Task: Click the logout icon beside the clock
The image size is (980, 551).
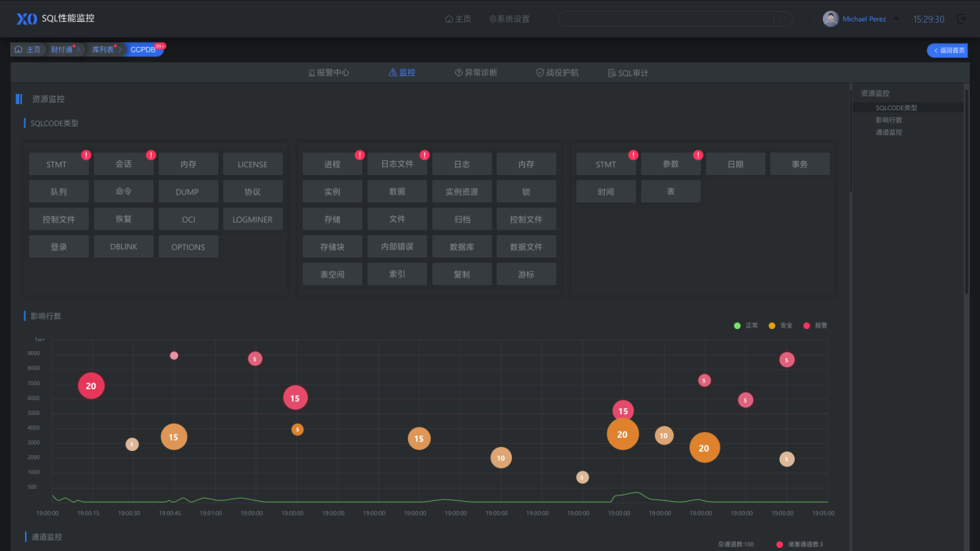Action: 961,19
